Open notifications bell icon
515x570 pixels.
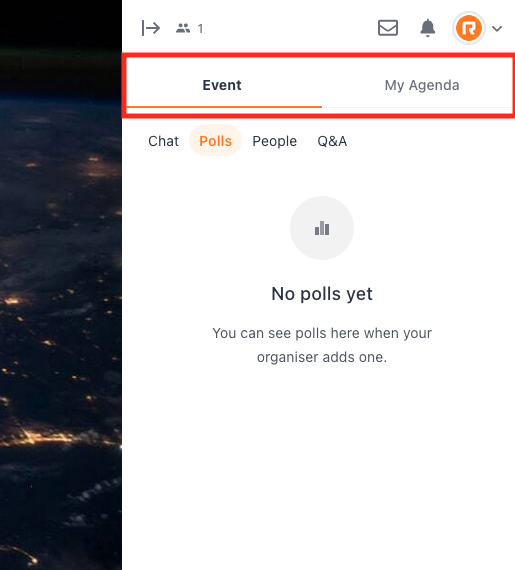click(x=428, y=28)
